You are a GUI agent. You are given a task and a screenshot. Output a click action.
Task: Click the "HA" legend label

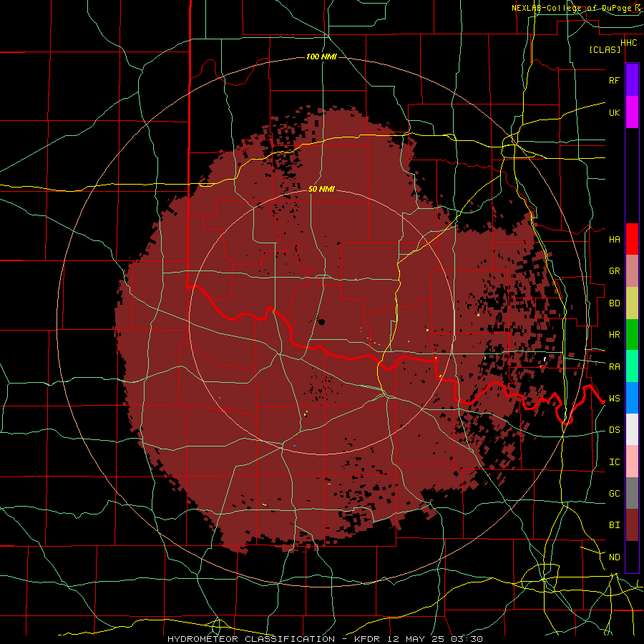point(614,239)
